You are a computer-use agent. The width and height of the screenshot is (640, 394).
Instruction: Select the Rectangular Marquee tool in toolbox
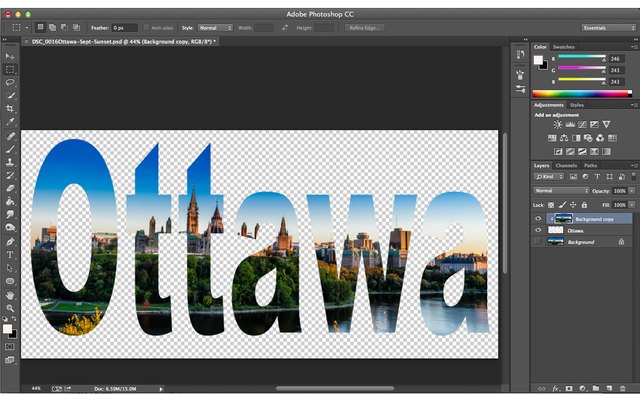coord(10,69)
